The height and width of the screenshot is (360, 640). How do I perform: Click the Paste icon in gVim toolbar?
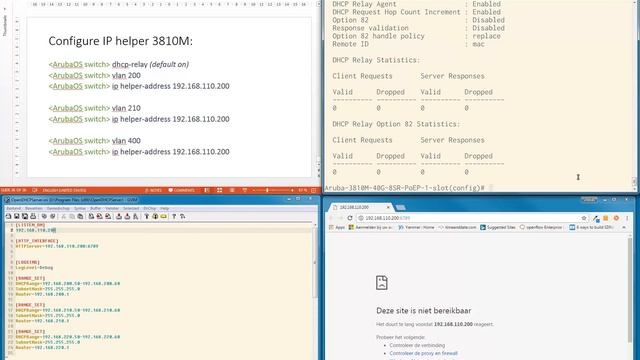pyautogui.click(x=80, y=216)
